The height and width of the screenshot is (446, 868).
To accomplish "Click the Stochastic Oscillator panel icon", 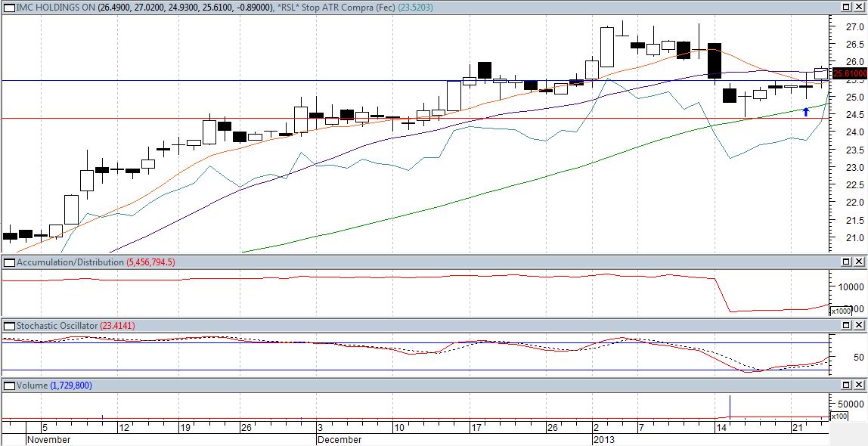I will pyautogui.click(x=8, y=326).
